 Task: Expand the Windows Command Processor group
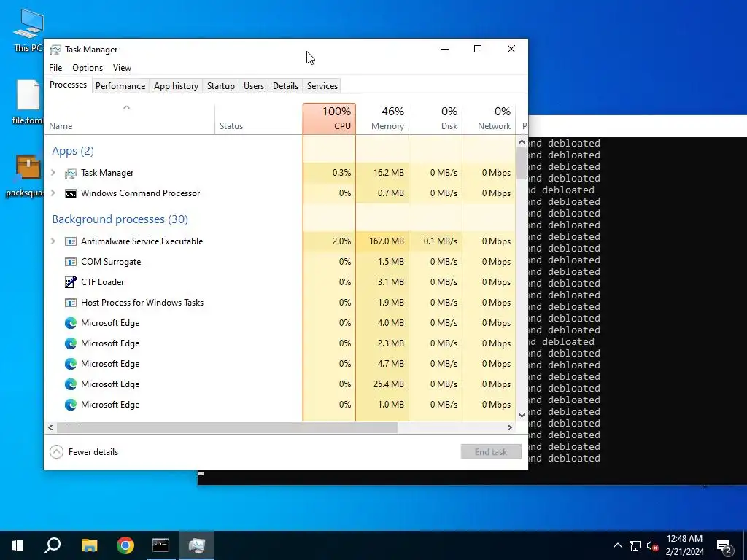[x=53, y=193]
